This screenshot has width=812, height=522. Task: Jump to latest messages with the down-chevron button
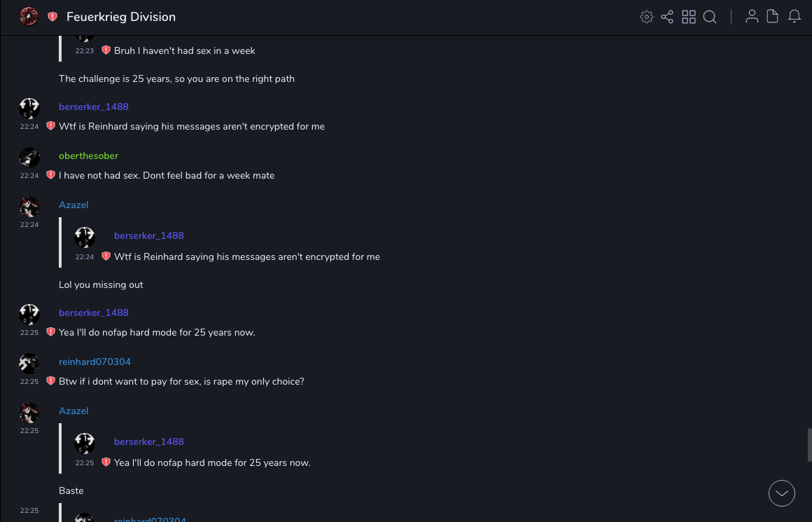(x=782, y=493)
